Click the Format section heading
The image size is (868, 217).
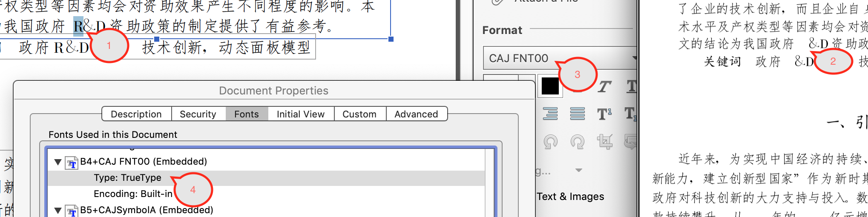pyautogui.click(x=502, y=30)
